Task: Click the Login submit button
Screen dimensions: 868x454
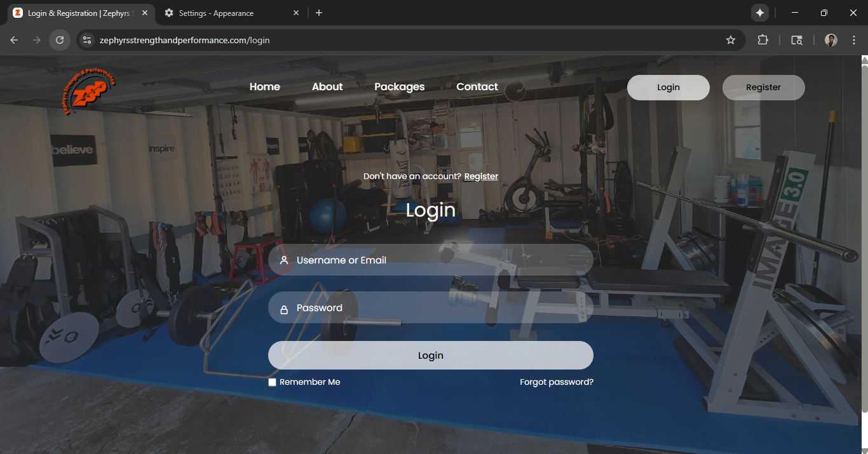Action: (430, 355)
